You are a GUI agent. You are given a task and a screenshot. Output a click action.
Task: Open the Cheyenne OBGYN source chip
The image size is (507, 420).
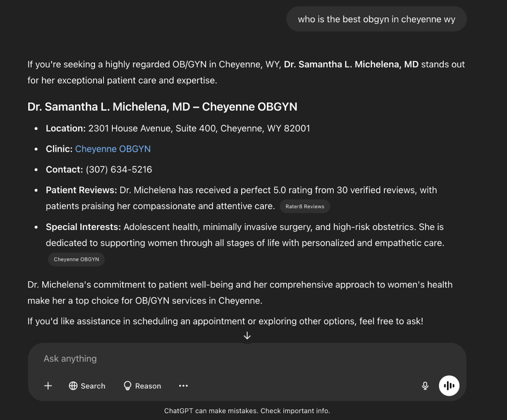(76, 259)
